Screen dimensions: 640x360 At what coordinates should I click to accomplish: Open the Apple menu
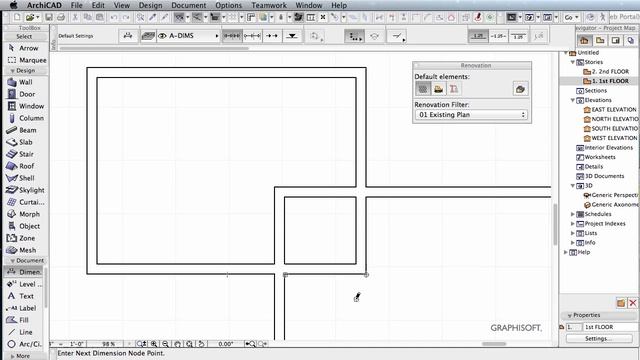click(x=13, y=5)
